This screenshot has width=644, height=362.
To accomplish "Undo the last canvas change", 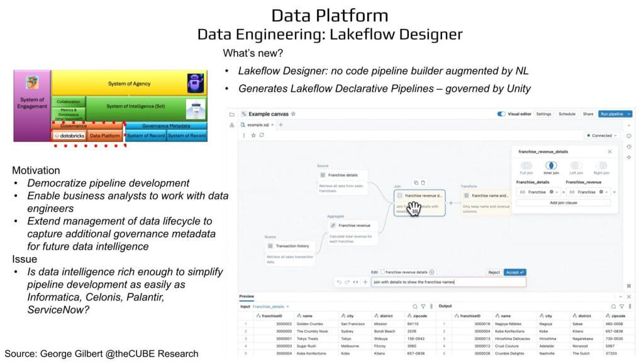I will coord(339,282).
